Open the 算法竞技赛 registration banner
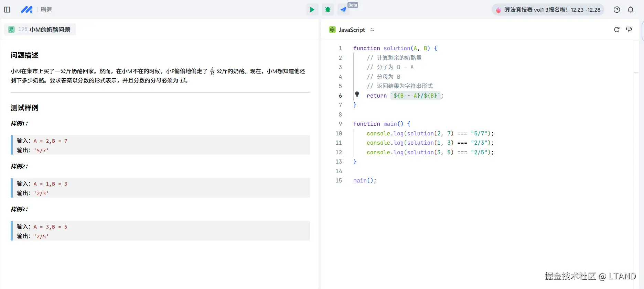 tap(548, 10)
